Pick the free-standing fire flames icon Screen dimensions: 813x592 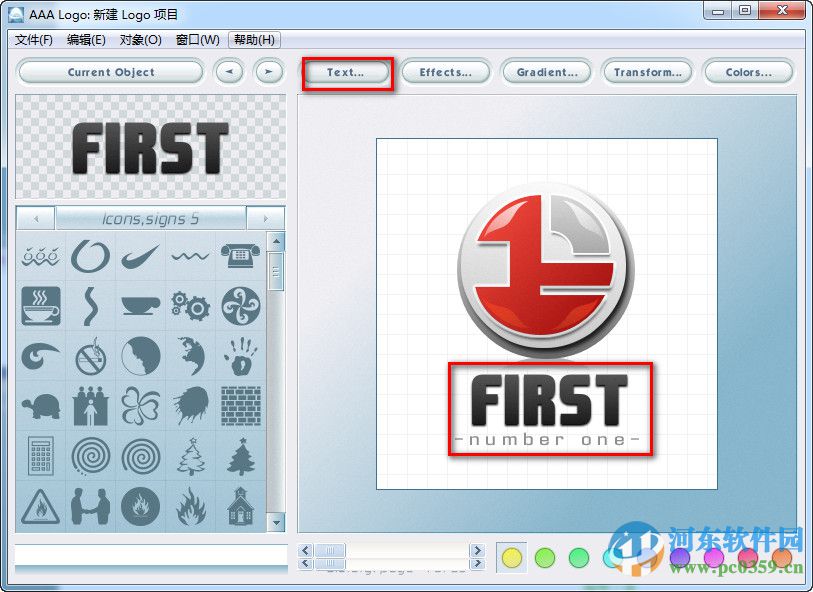click(190, 506)
